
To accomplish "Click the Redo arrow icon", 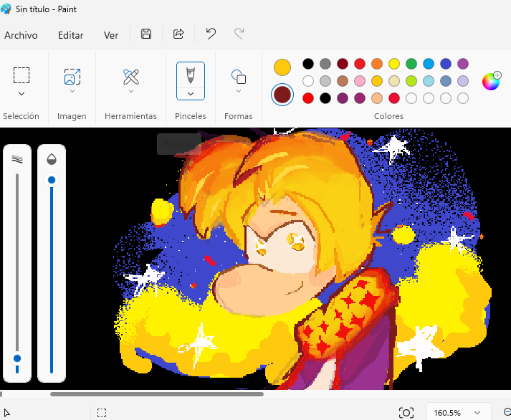I will coord(239,34).
